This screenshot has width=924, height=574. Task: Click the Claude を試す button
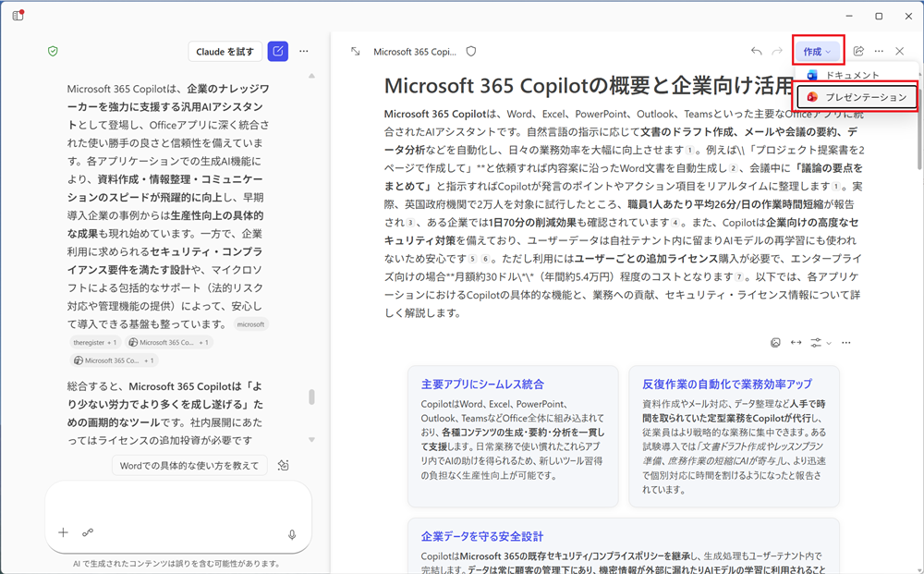(225, 52)
